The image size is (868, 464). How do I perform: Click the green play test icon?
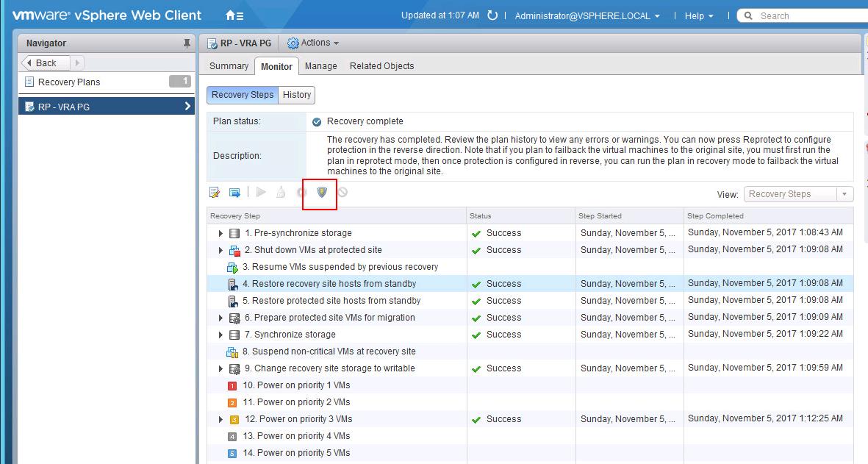click(262, 192)
